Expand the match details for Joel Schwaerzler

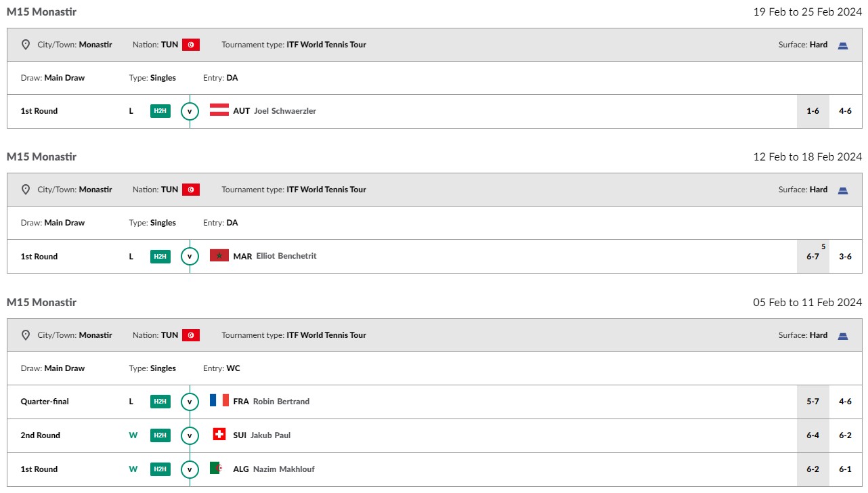[x=190, y=111]
